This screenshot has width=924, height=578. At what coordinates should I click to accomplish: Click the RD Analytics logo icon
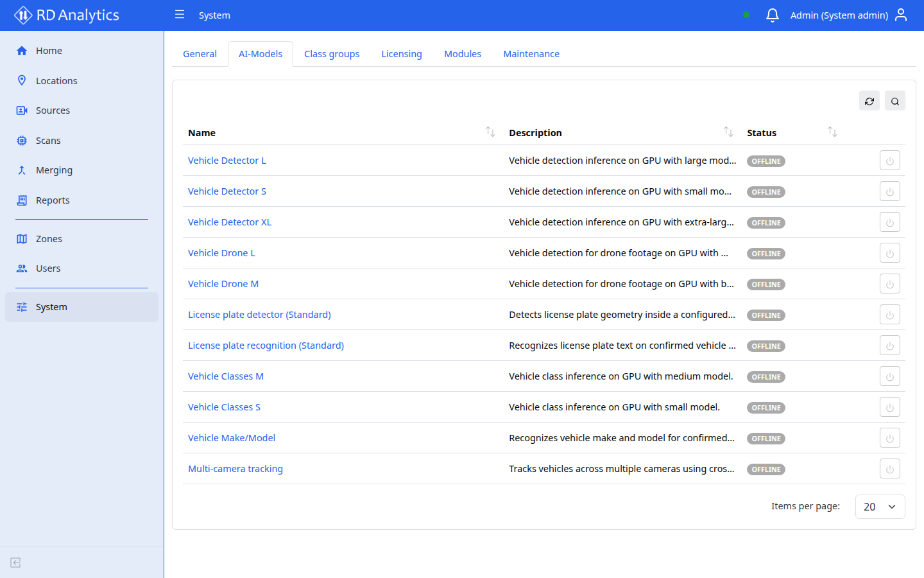23,15
